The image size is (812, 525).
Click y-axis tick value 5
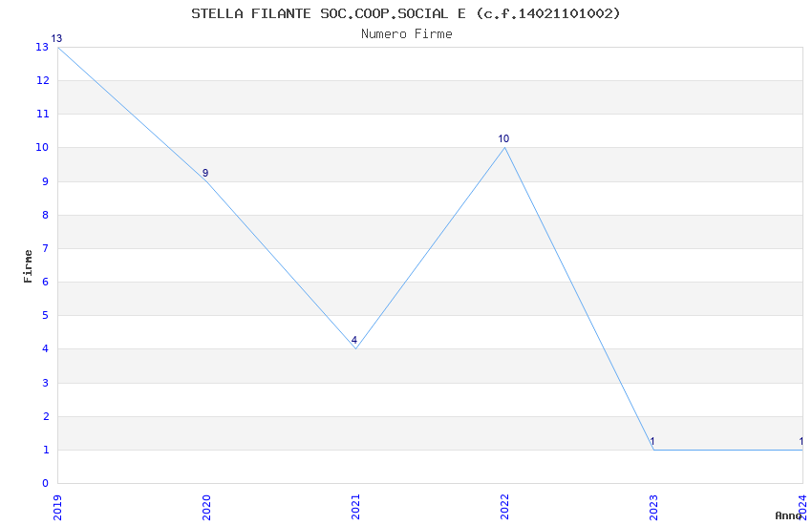46,315
